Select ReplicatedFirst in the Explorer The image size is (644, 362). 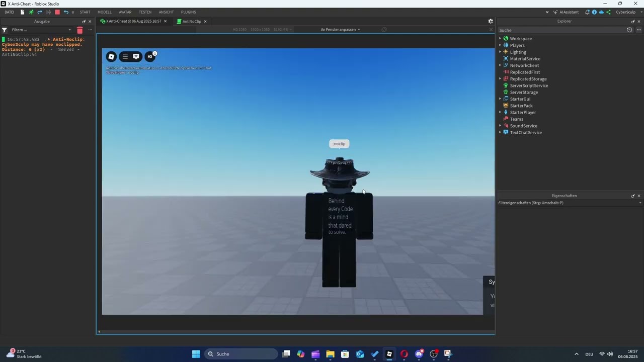[525, 72]
